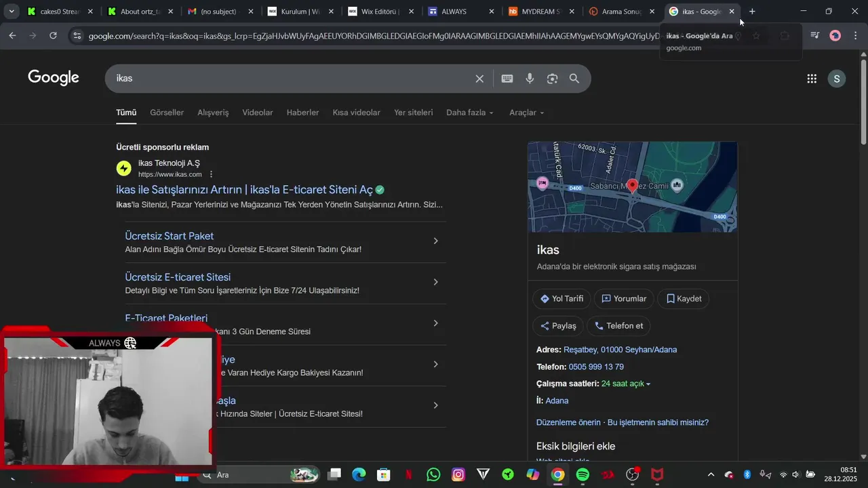868x488 pixels.
Task: Clear the search box with the X icon
Action: tap(479, 79)
